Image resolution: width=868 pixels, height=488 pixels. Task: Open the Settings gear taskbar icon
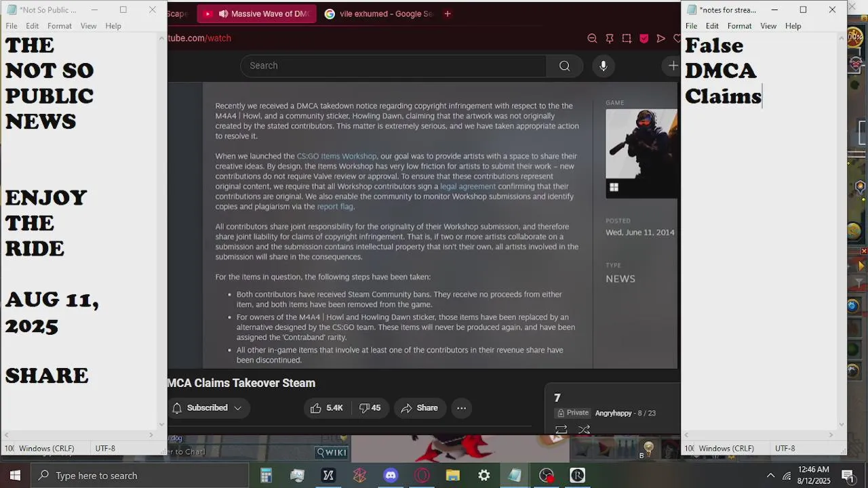(x=484, y=476)
